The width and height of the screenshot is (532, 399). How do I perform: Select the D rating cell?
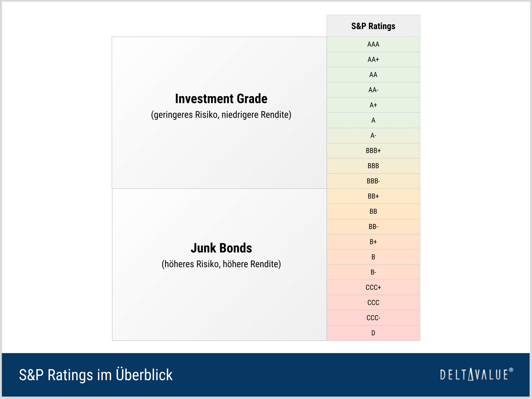click(x=373, y=333)
